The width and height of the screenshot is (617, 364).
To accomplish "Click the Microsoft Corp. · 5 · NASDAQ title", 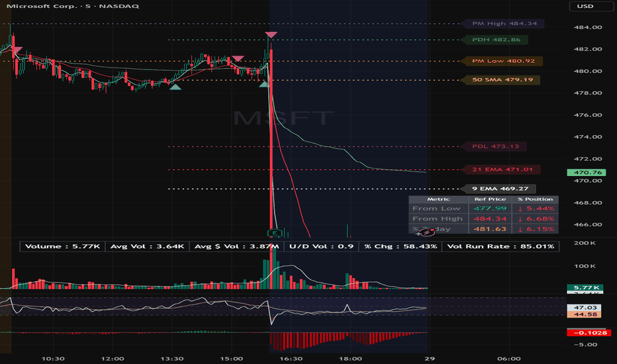I will (73, 7).
